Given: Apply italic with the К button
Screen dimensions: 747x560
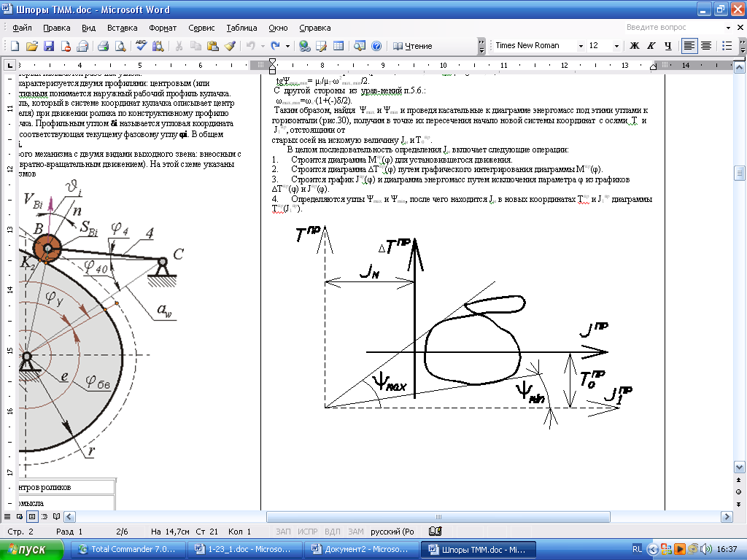Looking at the screenshot, I should tap(651, 46).
